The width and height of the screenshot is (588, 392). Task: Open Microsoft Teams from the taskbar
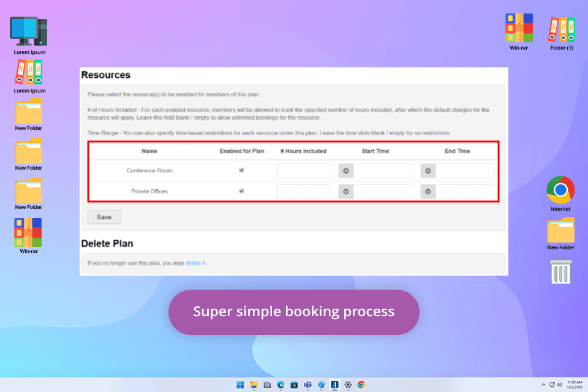(x=308, y=385)
